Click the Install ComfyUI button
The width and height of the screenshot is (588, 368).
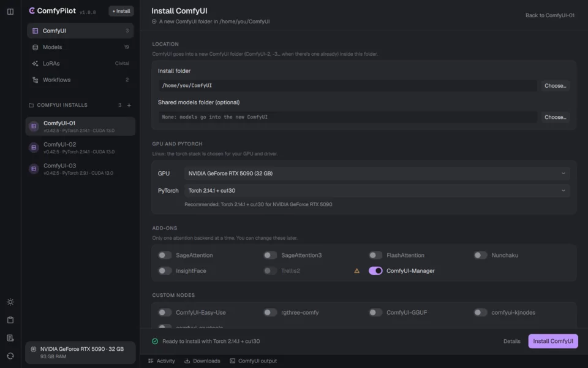coord(553,342)
